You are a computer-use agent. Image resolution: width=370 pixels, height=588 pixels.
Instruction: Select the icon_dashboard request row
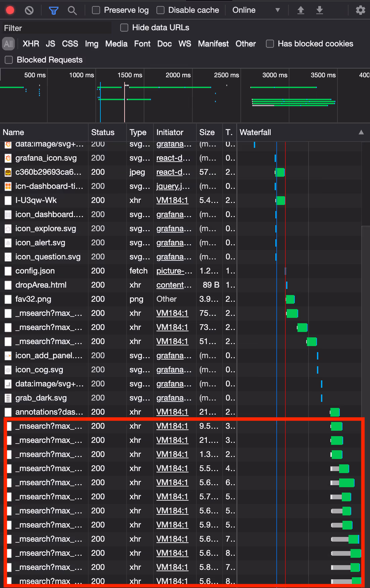tap(181, 214)
